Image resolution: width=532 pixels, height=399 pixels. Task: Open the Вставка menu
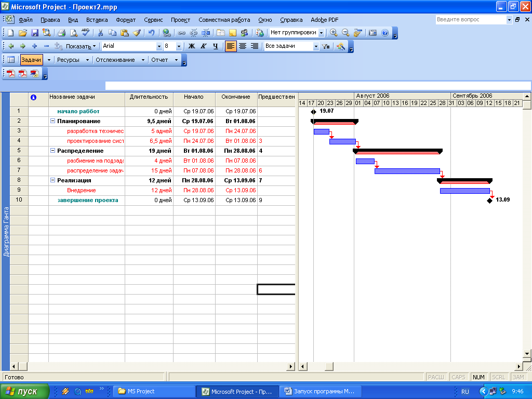click(97, 20)
